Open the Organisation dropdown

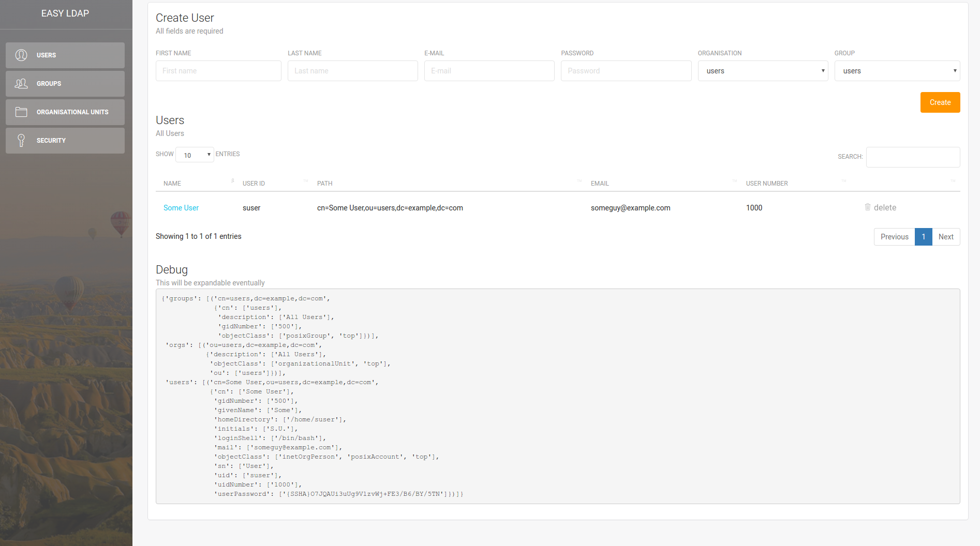click(x=763, y=71)
